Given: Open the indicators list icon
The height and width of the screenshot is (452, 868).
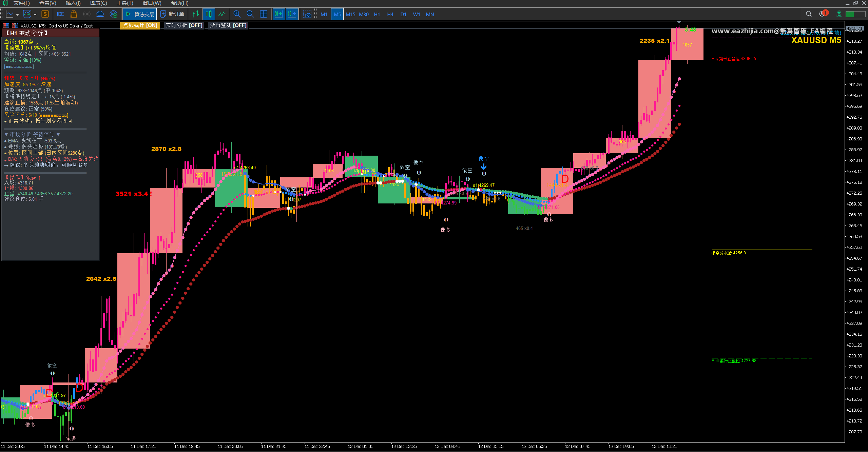Looking at the screenshot, I should click(27, 14).
